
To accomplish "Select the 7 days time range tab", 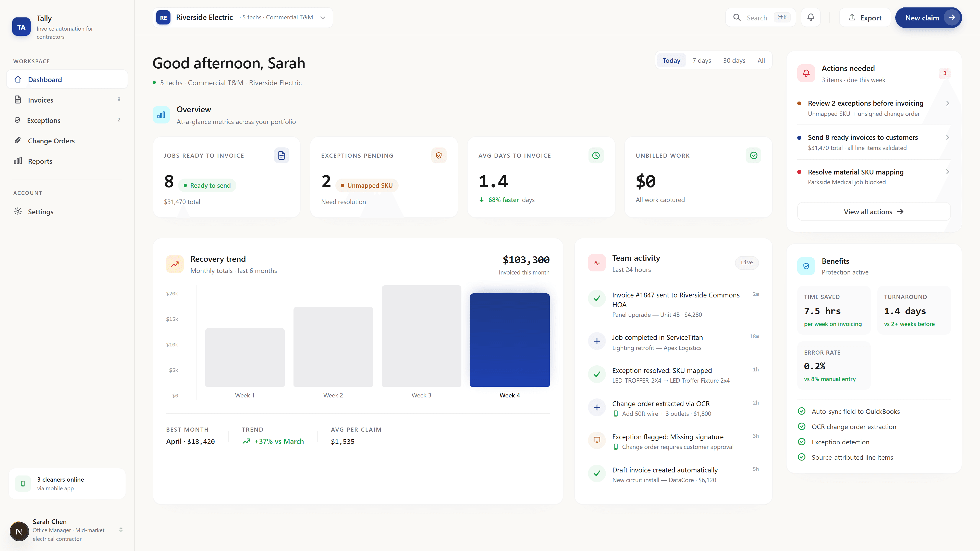I will 702,60.
